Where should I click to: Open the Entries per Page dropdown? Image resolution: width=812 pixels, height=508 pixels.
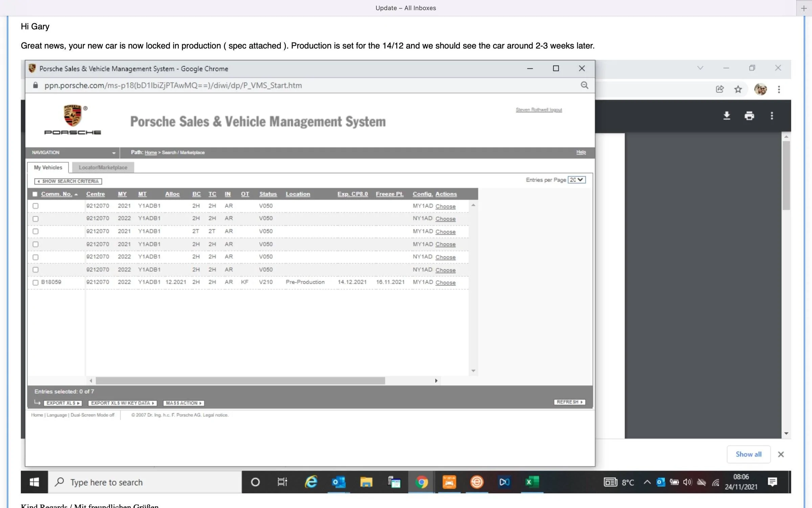(x=577, y=180)
